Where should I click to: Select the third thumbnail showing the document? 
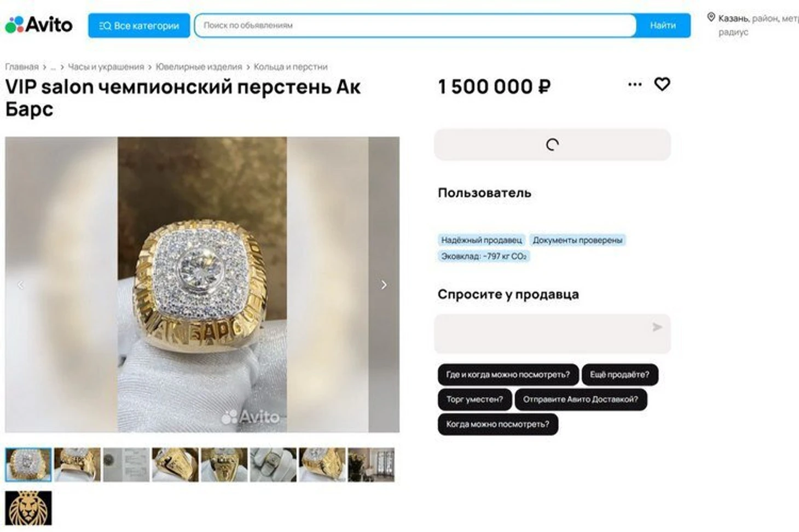tap(126, 465)
